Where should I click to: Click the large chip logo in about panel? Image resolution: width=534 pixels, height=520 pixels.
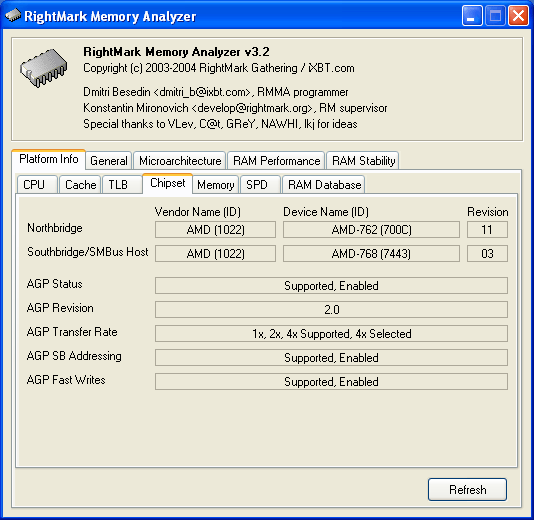tap(44, 68)
